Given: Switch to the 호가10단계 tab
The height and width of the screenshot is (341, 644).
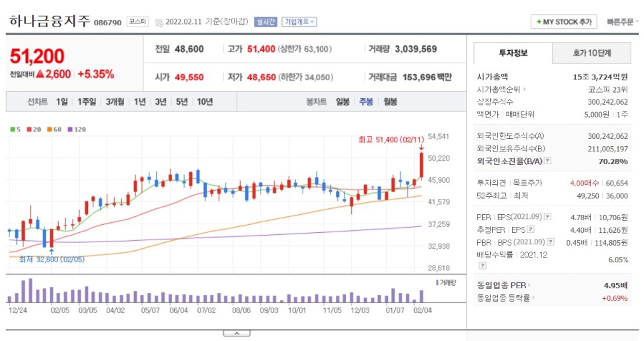Looking at the screenshot, I should pyautogui.click(x=592, y=53).
